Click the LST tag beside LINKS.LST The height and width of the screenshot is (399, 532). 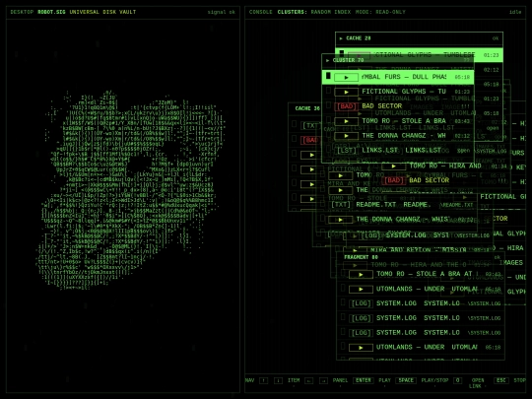(x=346, y=151)
